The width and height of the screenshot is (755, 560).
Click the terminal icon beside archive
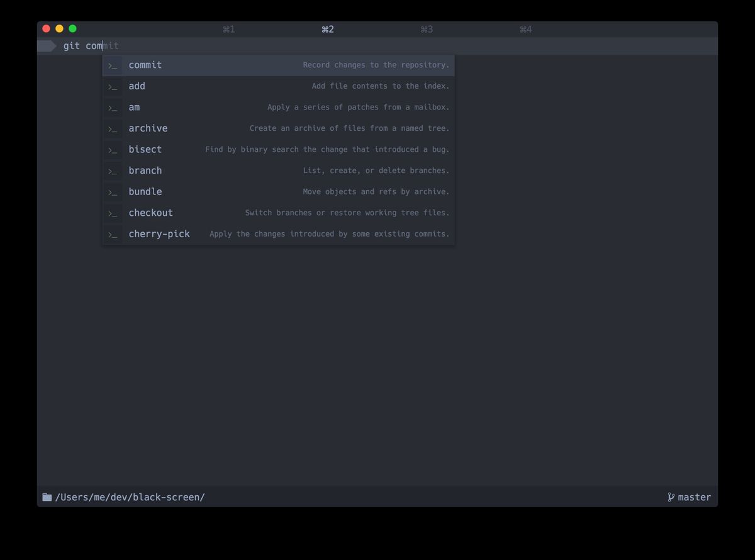pos(113,128)
